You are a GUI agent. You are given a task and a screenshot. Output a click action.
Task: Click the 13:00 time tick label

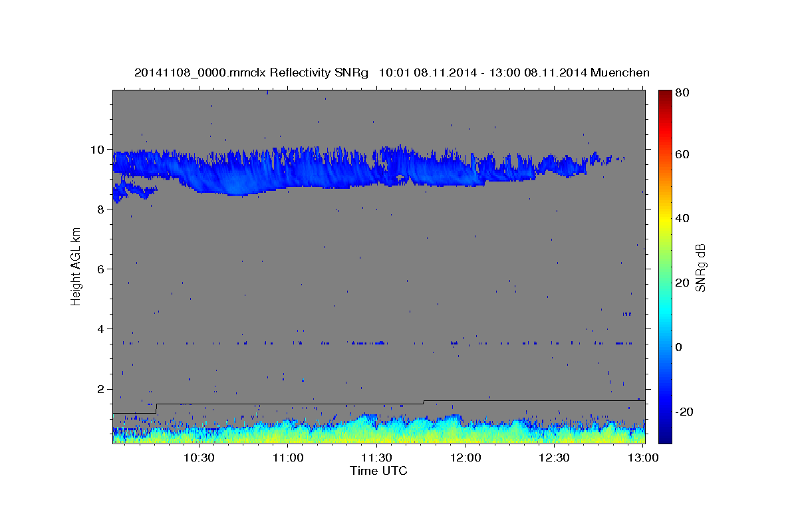pos(644,458)
